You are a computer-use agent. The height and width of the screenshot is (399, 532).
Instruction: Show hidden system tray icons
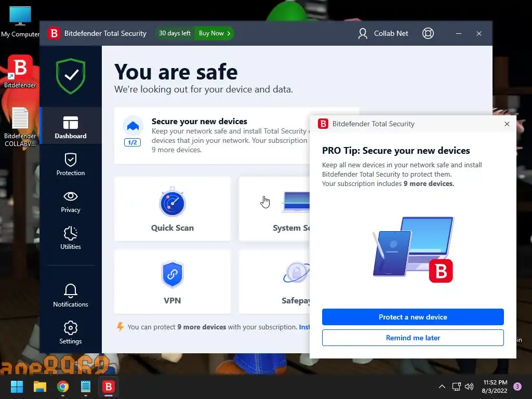click(442, 387)
